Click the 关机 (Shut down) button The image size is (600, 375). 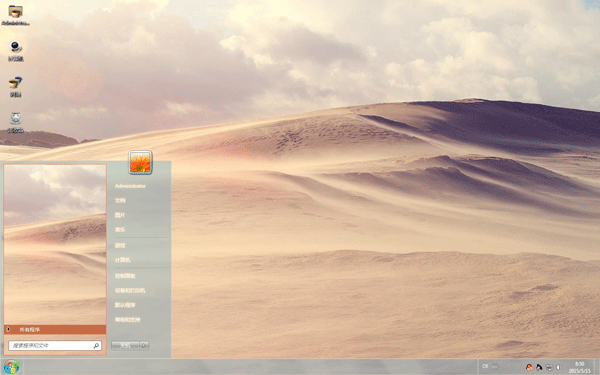pyautogui.click(x=125, y=346)
